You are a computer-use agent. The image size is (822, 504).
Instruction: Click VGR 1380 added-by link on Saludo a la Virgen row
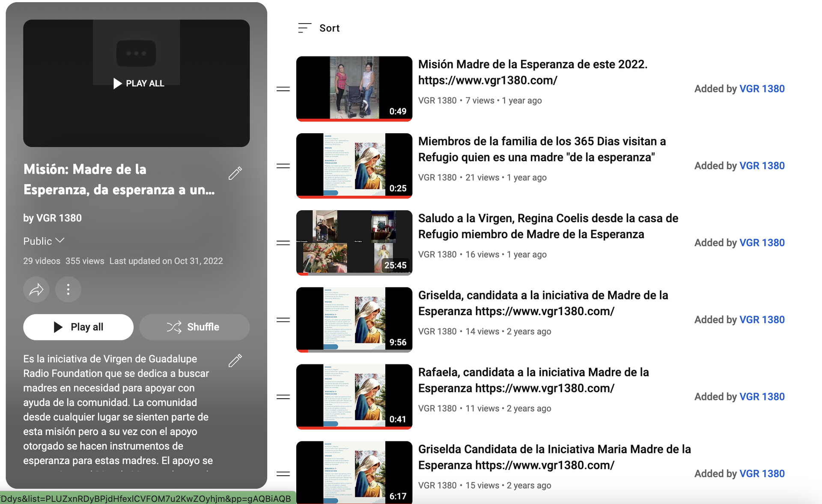coord(762,243)
